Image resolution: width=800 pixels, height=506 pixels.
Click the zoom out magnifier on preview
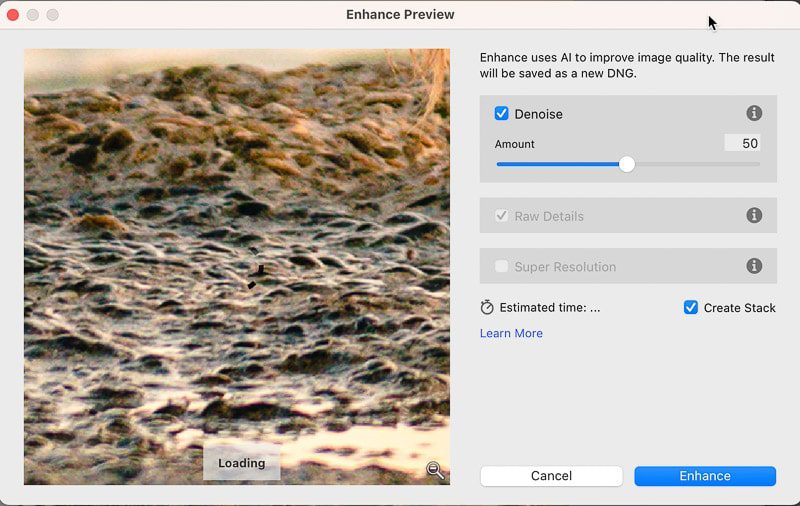pos(435,470)
